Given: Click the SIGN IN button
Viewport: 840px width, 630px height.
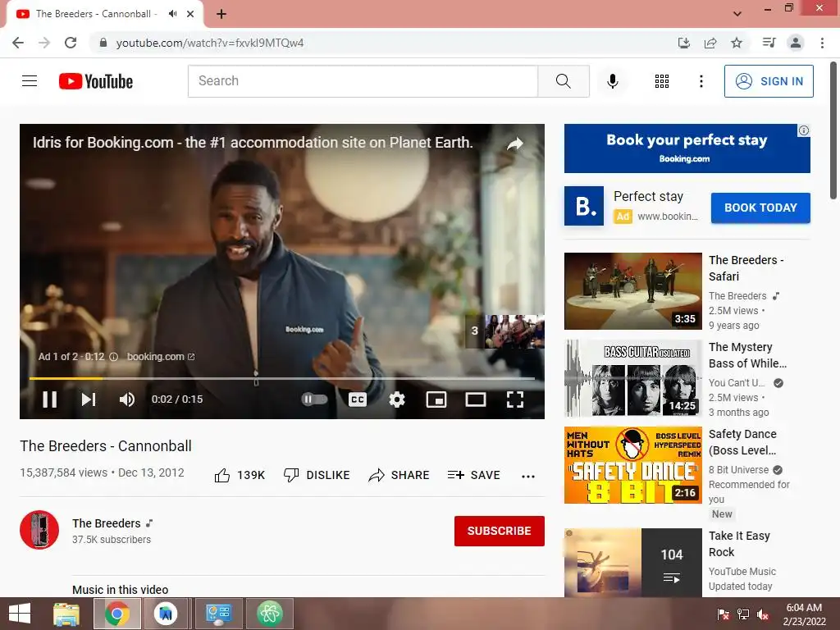Looking at the screenshot, I should click(769, 81).
